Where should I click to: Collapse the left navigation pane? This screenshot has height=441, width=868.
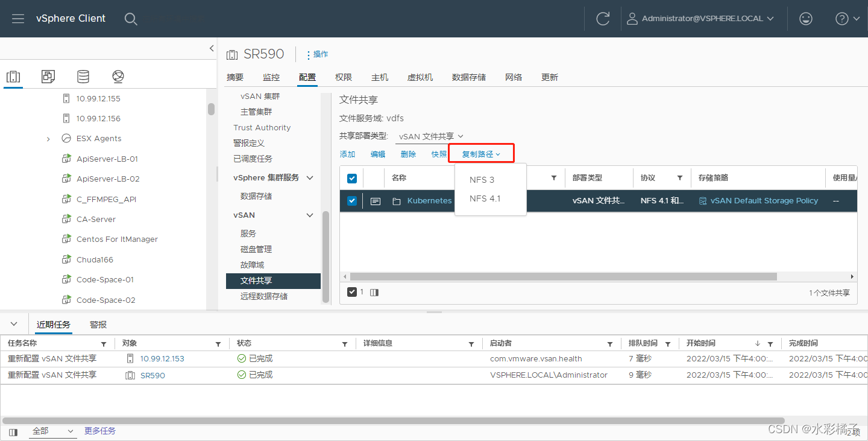click(x=212, y=48)
